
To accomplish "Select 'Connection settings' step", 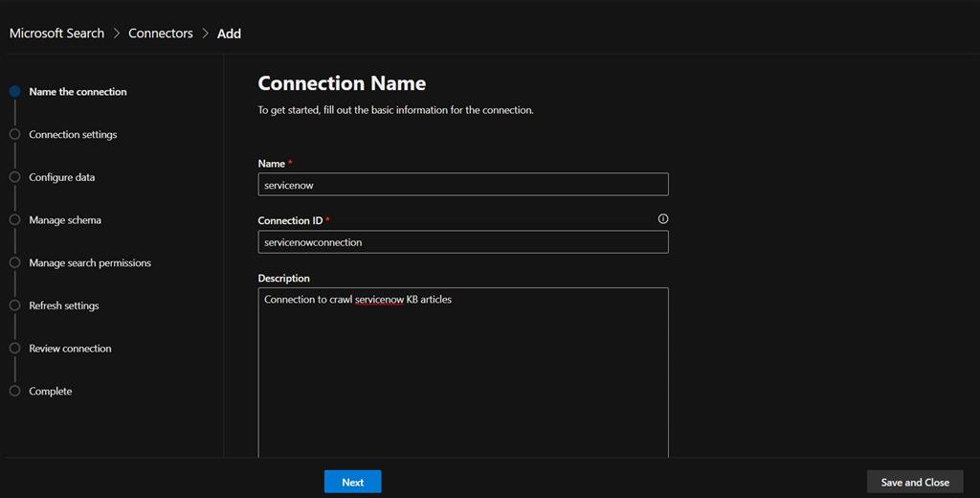I will point(73,134).
